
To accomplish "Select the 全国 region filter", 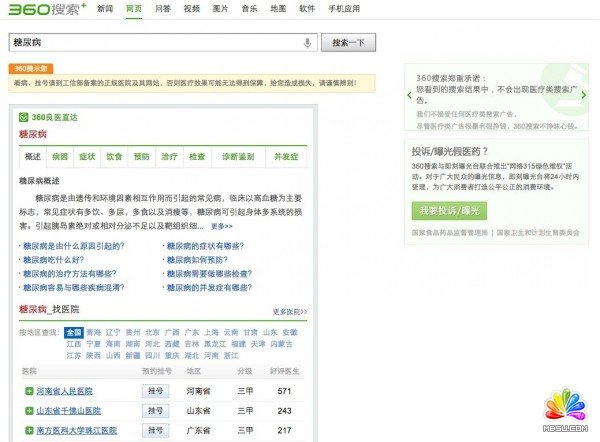I will coord(73,332).
